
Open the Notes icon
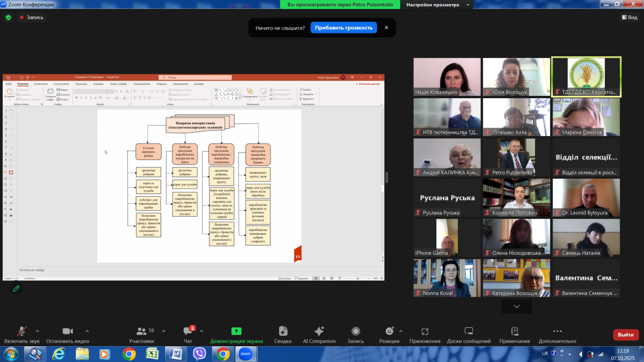point(515,332)
